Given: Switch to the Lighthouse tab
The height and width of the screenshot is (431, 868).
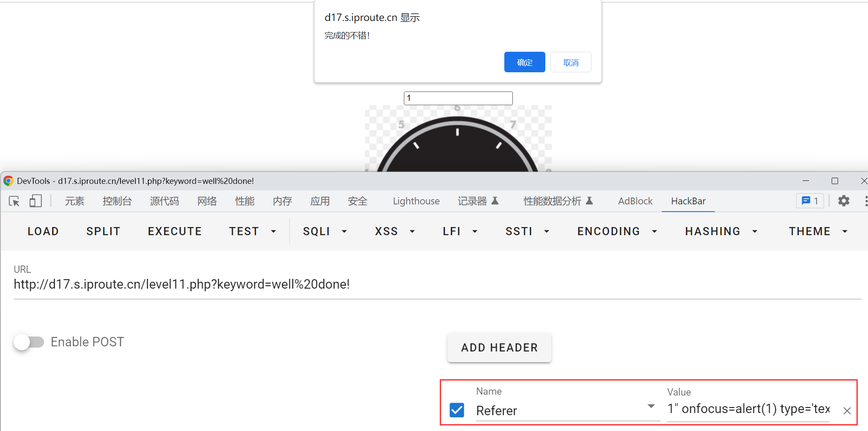Looking at the screenshot, I should [416, 201].
